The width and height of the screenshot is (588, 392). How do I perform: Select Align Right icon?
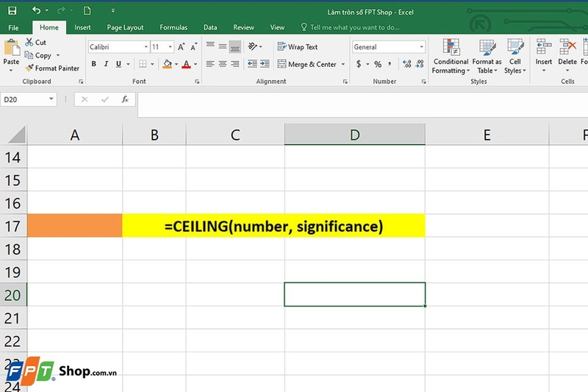[235, 64]
